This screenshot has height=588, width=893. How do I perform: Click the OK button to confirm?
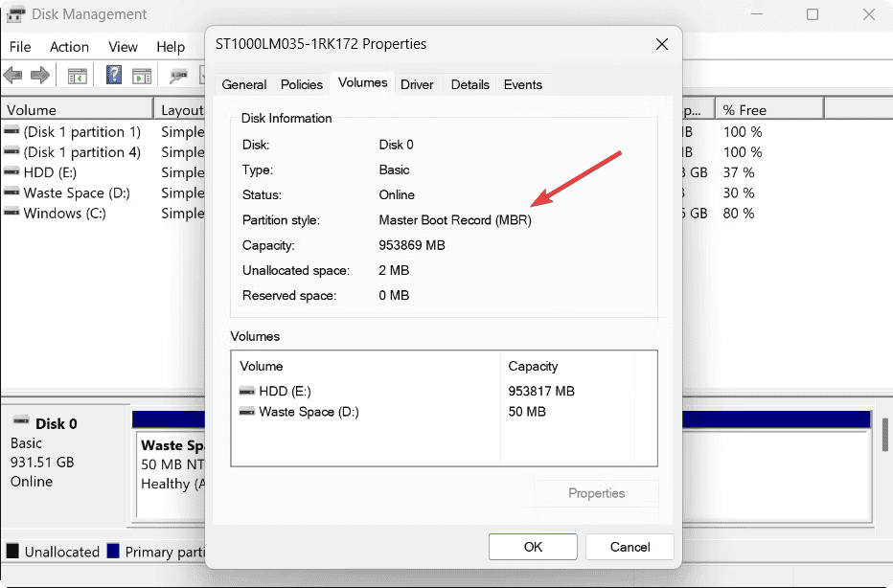(533, 546)
